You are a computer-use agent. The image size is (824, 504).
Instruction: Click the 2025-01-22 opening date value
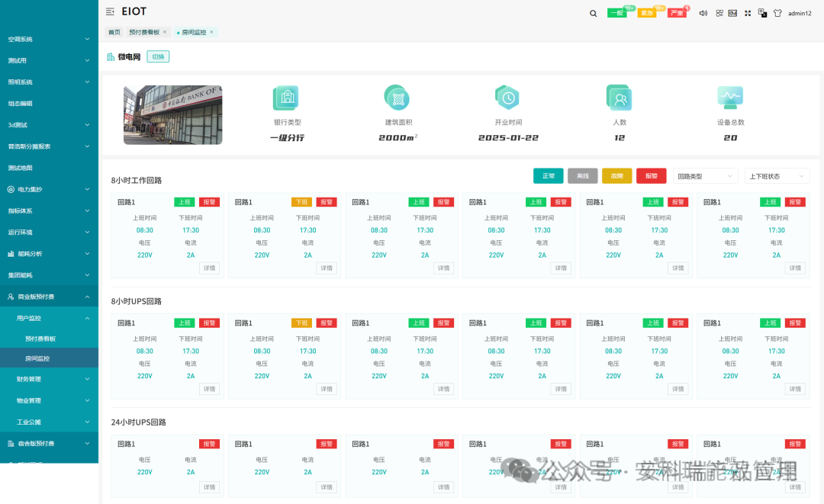[x=508, y=137]
